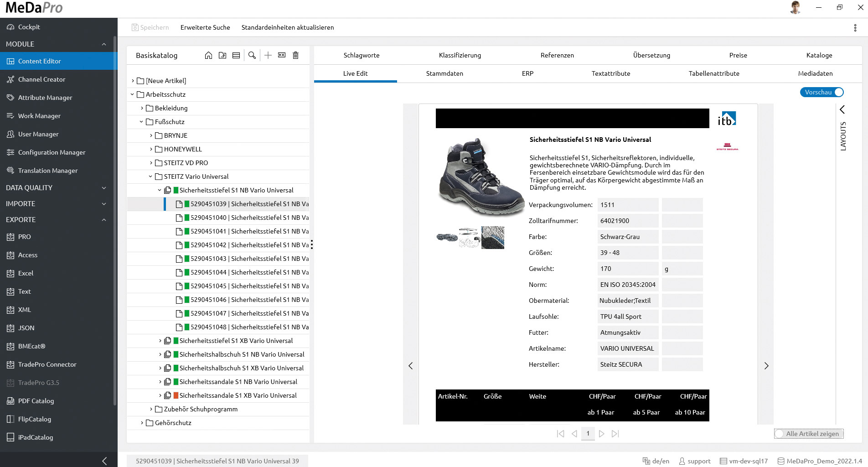Open the Preise tab

point(738,55)
